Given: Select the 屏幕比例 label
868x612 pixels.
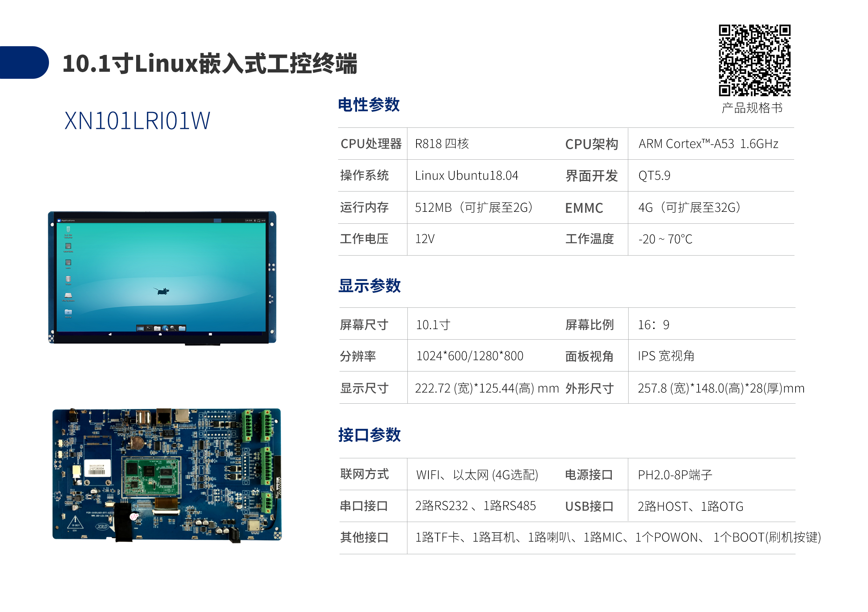Looking at the screenshot, I should tap(589, 325).
